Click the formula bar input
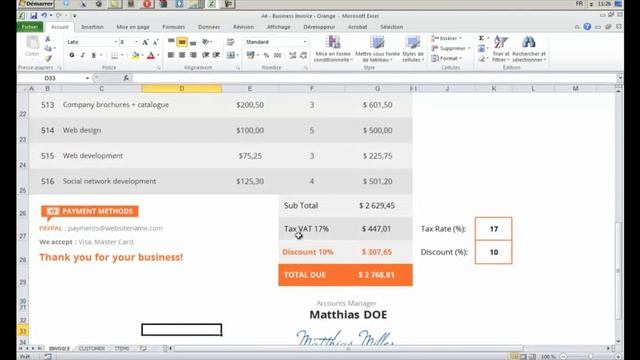The width and height of the screenshot is (640, 360). (374, 78)
